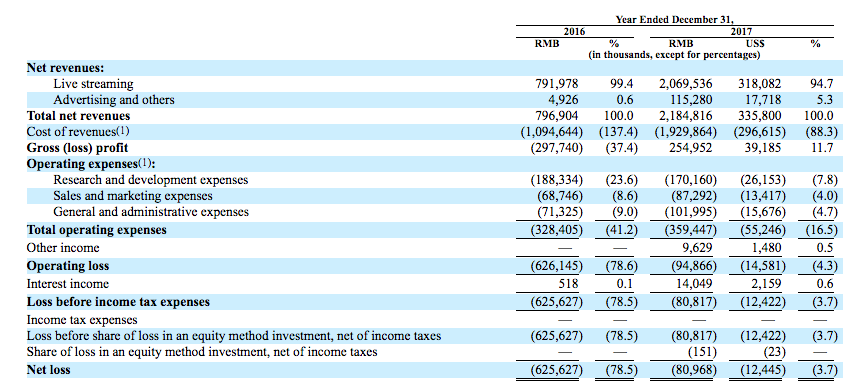This screenshot has height=389, width=866.
Task: Click the Income tax expenses label
Action: tap(82, 320)
